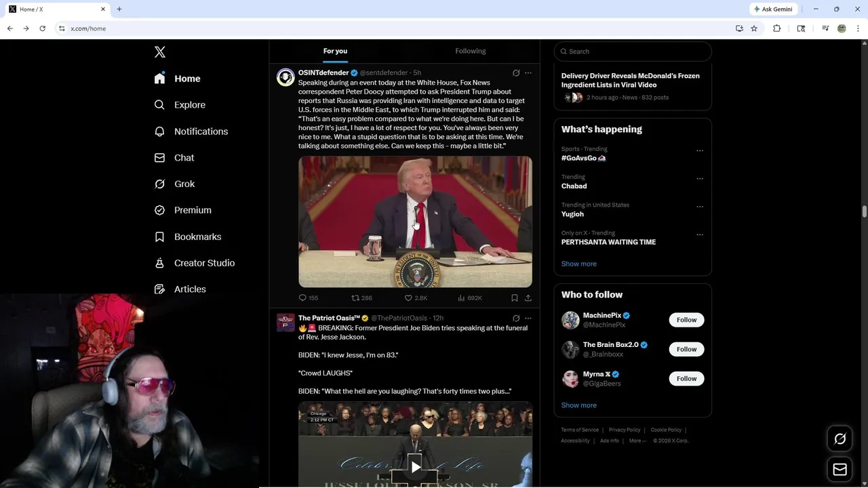Open OSINTdefender profile avatar
This screenshot has height=488, width=868.
point(285,77)
